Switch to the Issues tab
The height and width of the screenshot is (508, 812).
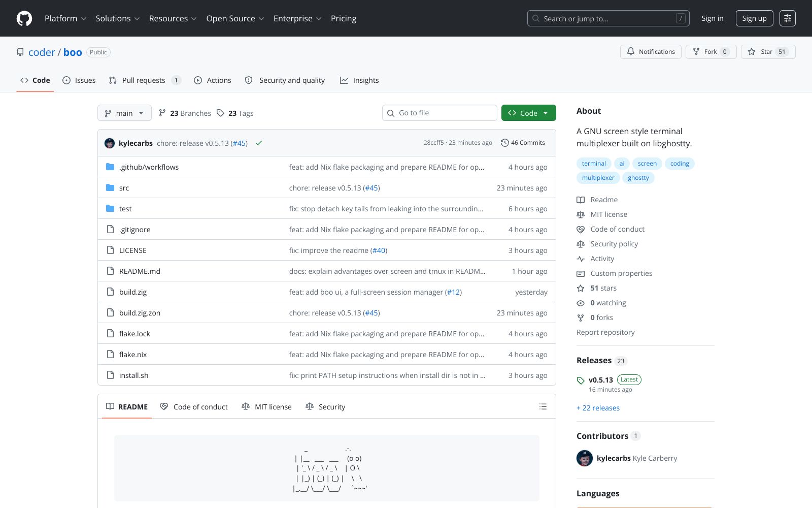point(79,80)
